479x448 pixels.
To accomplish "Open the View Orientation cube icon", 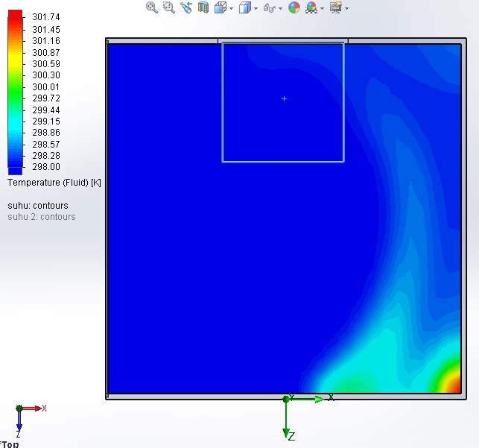I will coord(221,7).
